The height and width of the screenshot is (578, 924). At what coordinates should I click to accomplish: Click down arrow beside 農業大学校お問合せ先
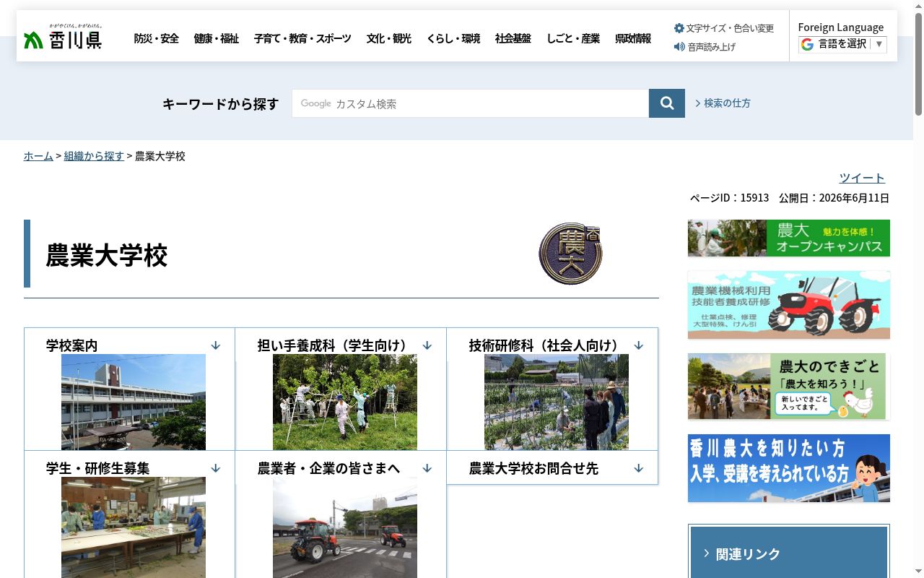click(639, 468)
